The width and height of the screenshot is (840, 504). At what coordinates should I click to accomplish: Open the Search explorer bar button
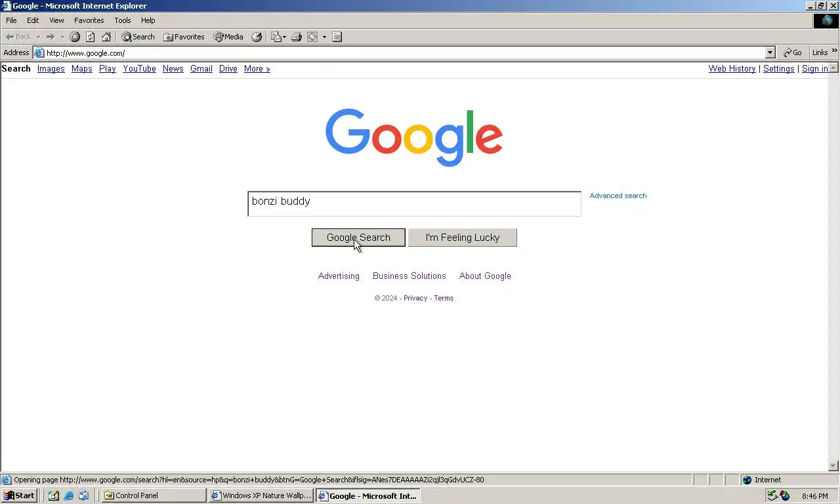pyautogui.click(x=138, y=37)
